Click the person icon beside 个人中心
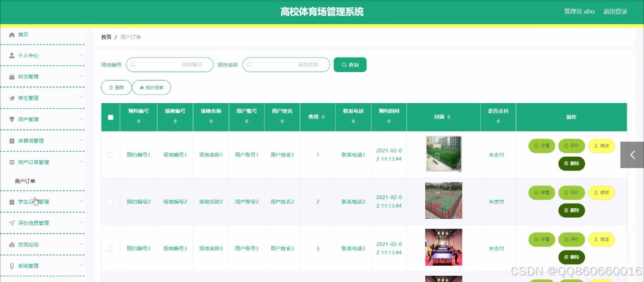This screenshot has width=644, height=282. (12, 56)
